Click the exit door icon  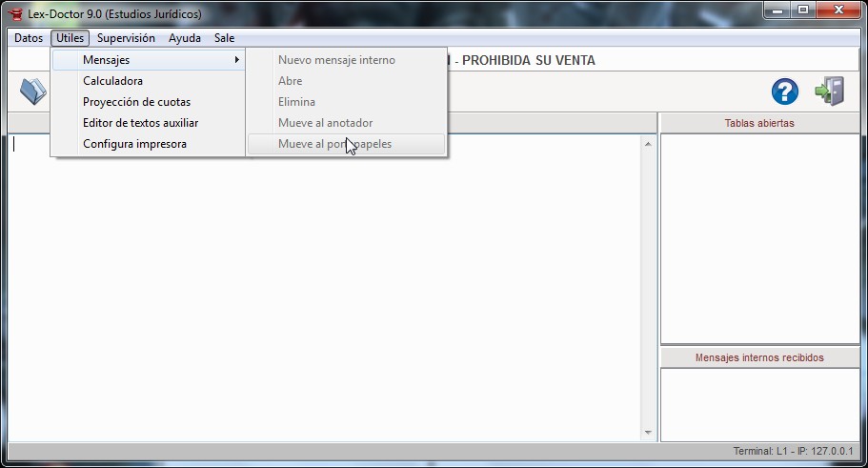click(830, 92)
